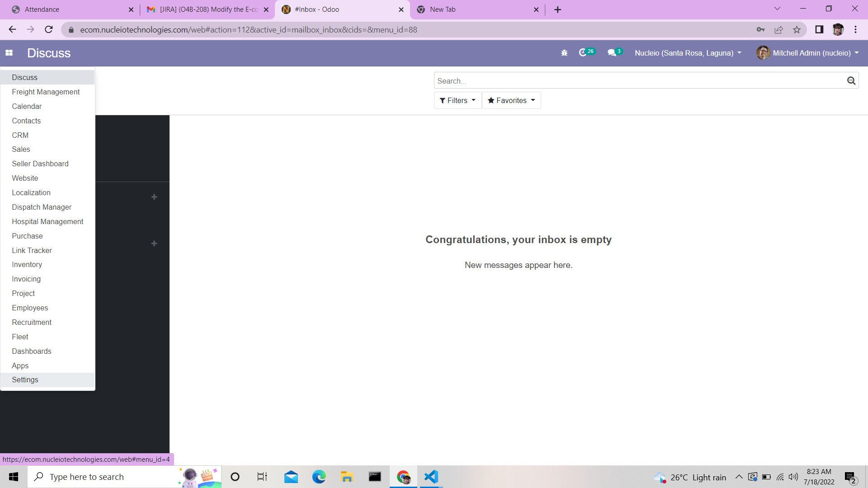Open Localization menu entry
Viewport: 868px width, 488px height.
(47, 192)
